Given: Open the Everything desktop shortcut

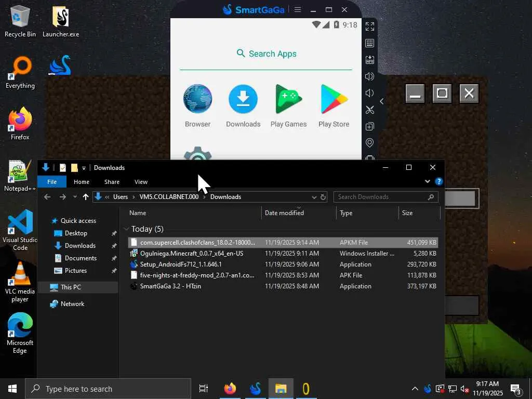Looking at the screenshot, I should point(20,73).
